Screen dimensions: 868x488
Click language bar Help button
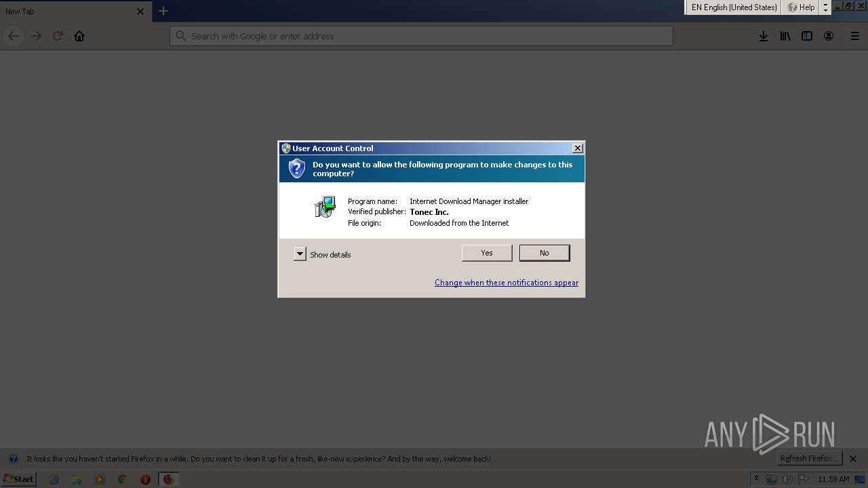[x=801, y=7]
